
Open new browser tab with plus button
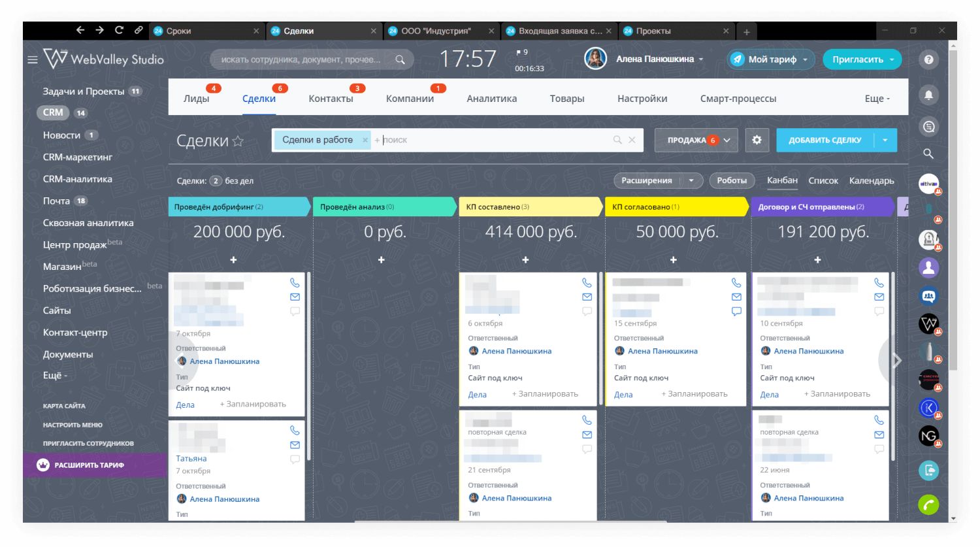746,31
